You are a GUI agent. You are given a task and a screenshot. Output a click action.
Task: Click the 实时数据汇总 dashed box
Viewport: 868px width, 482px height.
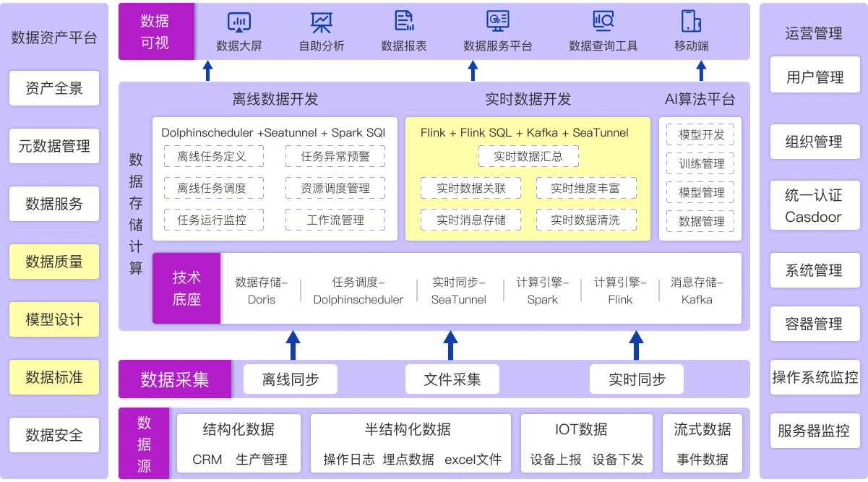(528, 156)
